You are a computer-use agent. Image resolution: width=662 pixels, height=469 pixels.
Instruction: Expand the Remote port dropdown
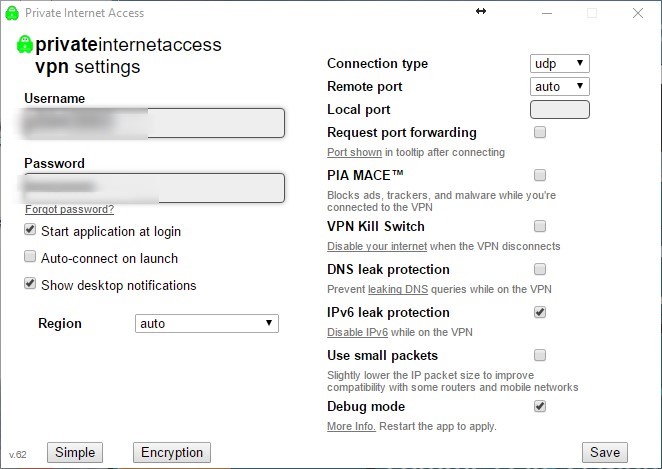[x=559, y=87]
